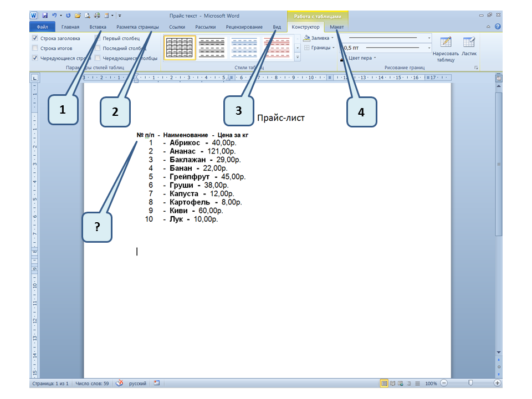532x399 pixels.
Task: Open the Заливка shading dropdown
Action: (x=319, y=38)
